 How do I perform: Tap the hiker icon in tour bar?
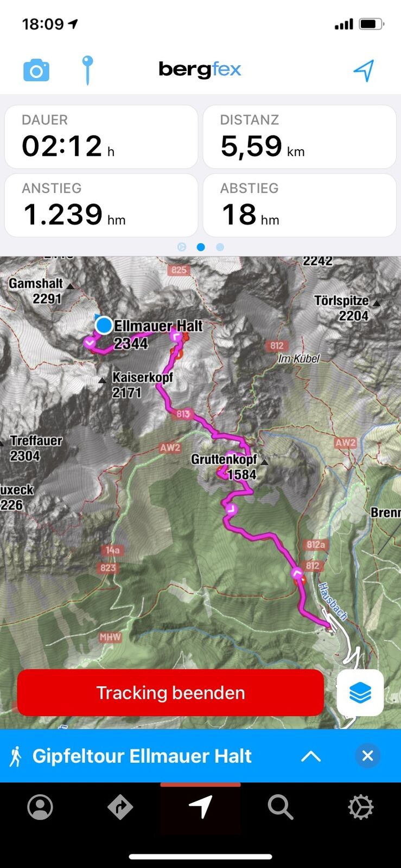16,756
